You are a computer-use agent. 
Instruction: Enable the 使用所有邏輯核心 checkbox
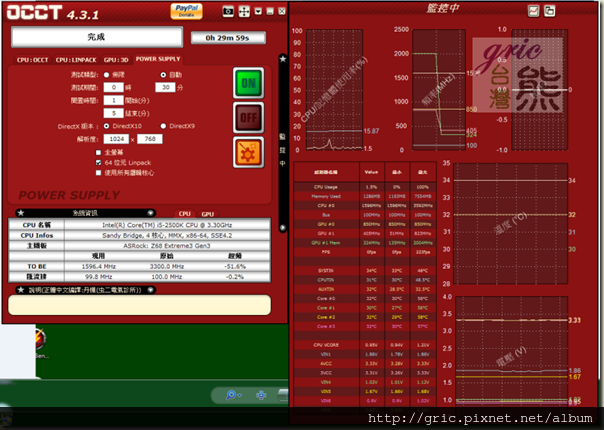coord(99,173)
